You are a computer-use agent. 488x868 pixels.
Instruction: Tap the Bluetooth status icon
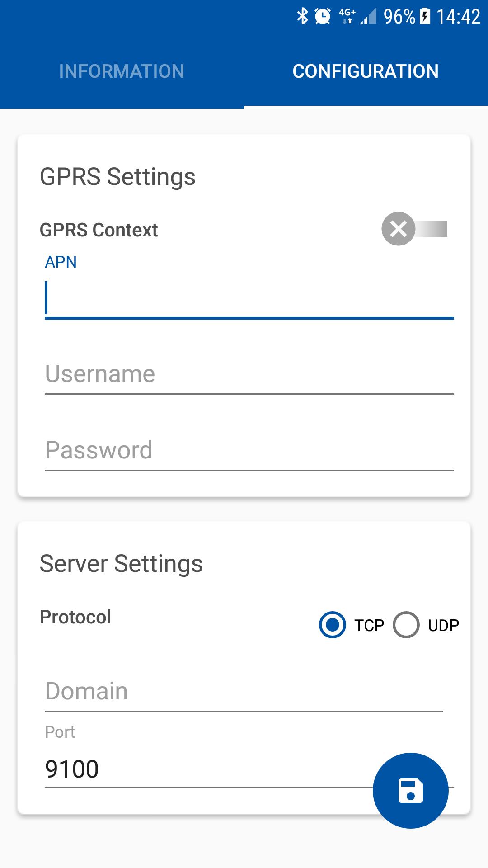click(x=302, y=16)
